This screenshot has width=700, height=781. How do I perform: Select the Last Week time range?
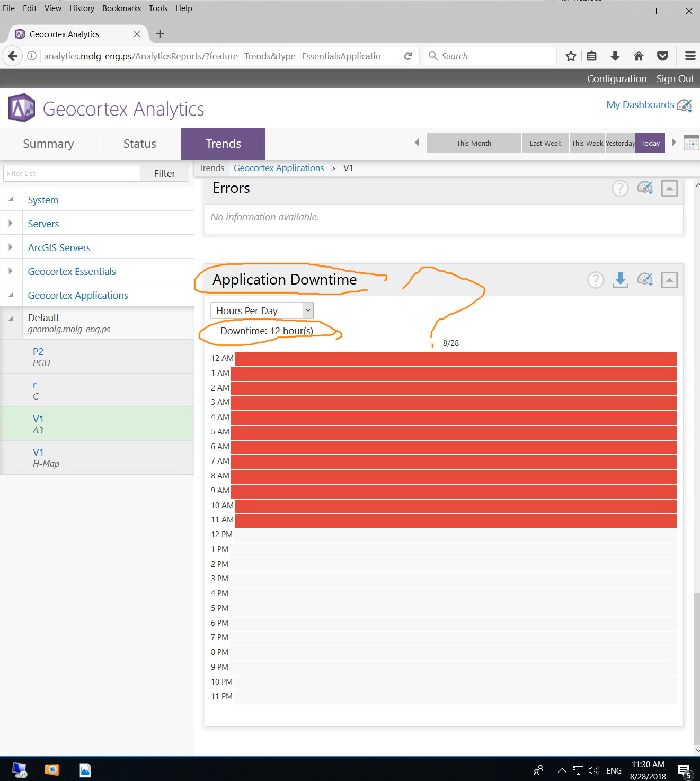point(545,143)
